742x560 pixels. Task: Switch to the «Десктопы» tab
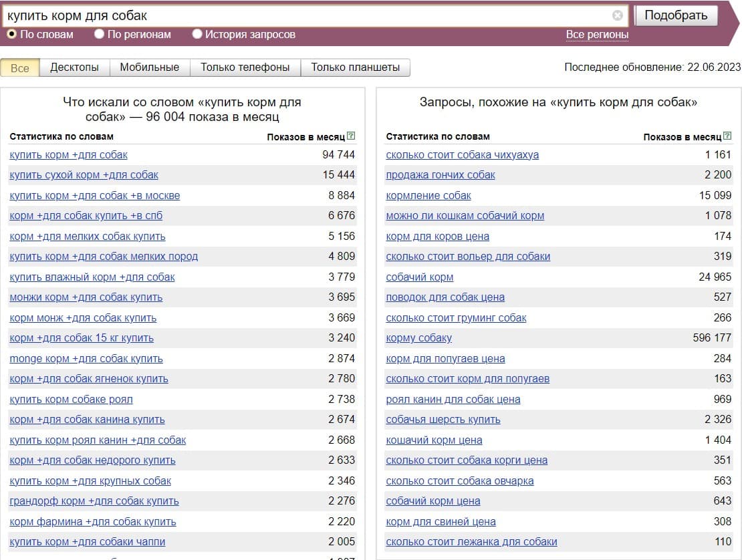point(74,67)
